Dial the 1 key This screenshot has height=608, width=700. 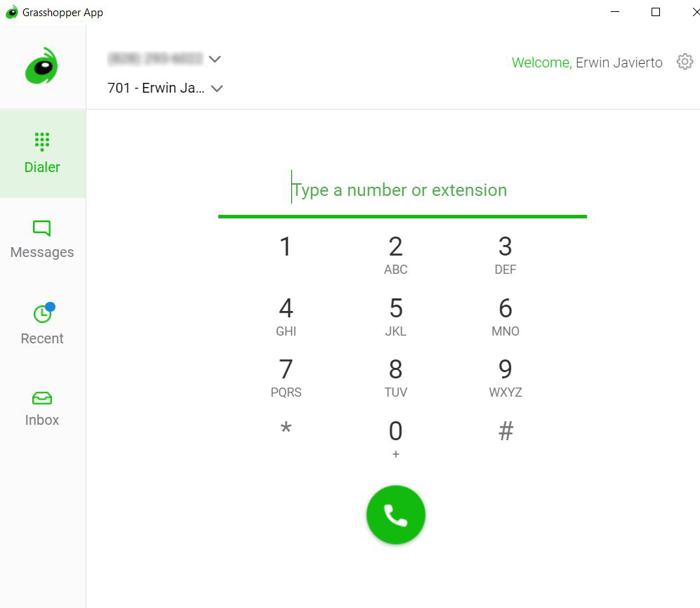click(x=286, y=247)
